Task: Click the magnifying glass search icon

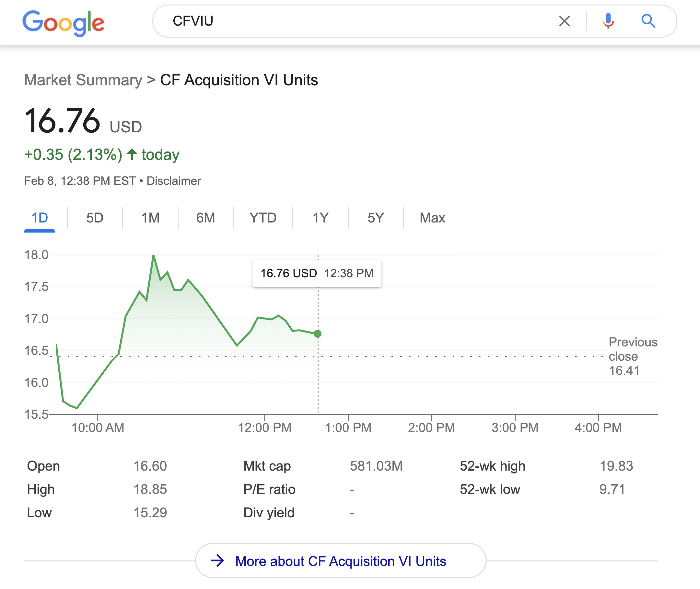Action: point(648,21)
